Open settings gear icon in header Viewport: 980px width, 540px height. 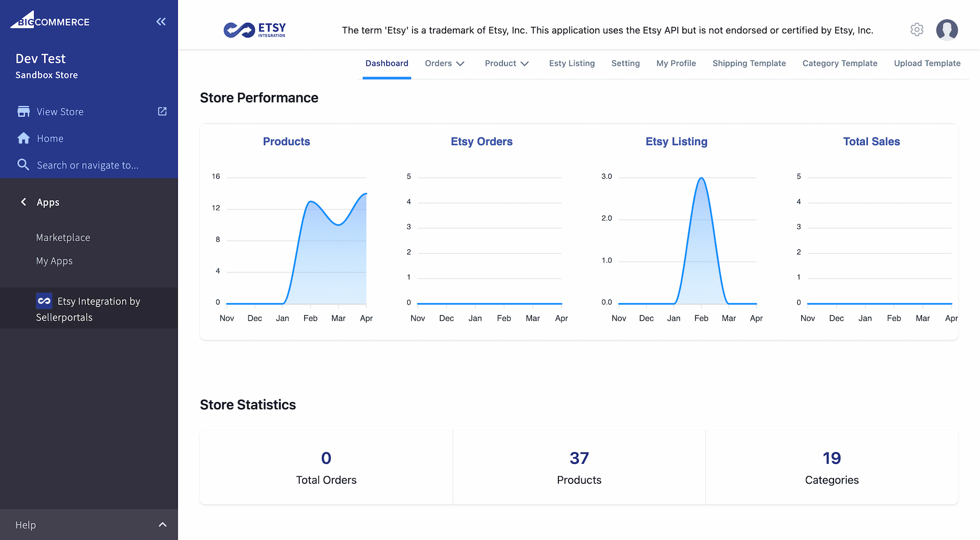point(917,30)
